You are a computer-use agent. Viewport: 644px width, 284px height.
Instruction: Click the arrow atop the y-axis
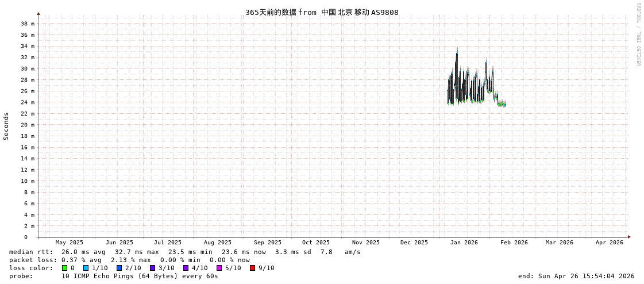coord(38,13)
